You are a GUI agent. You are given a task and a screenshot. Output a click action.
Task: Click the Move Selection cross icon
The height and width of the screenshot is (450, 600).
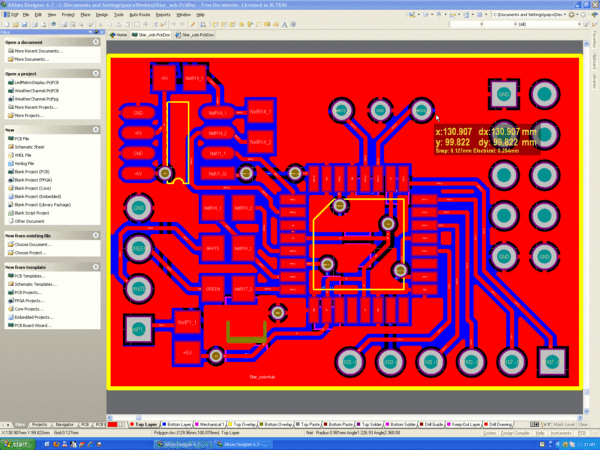click(x=145, y=24)
